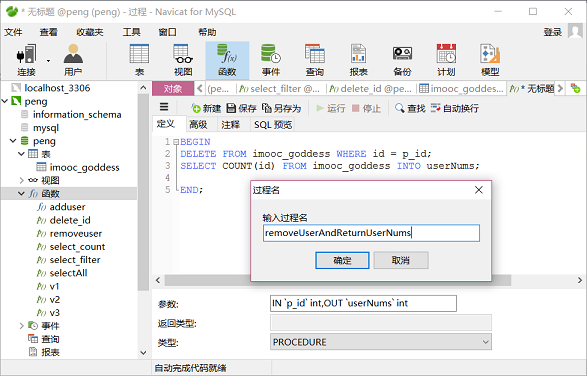The height and width of the screenshot is (376, 587).
Task: Open the Schedule (计划) toolbar icon
Action: [446, 60]
